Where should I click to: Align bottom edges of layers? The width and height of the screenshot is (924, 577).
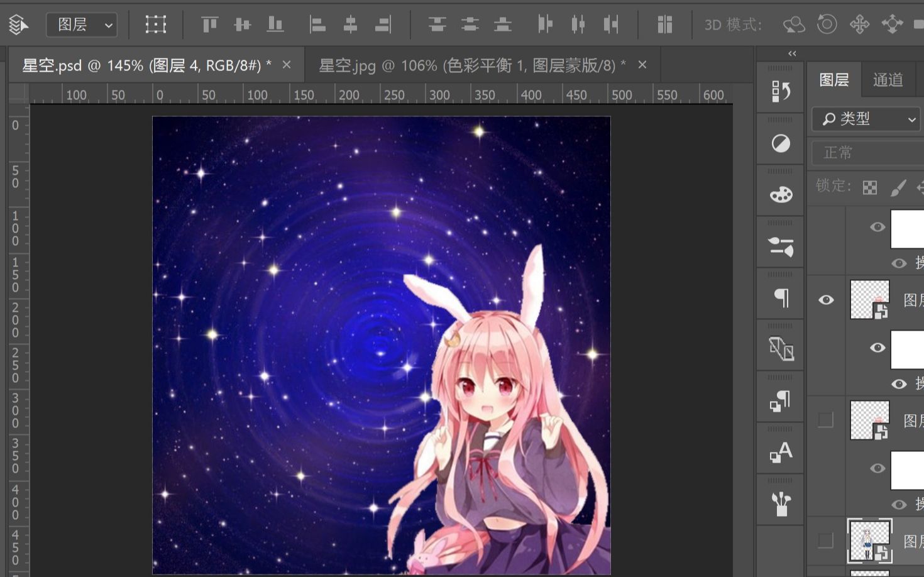tap(275, 25)
